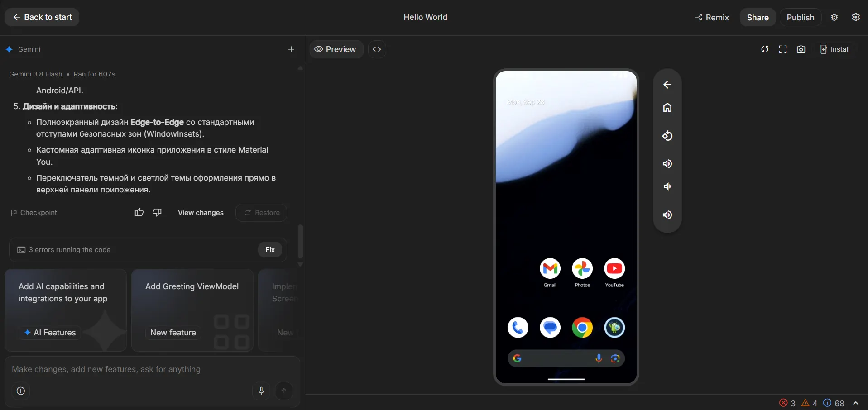Open View changes for the checkpoint
The width and height of the screenshot is (868, 410).
pos(201,213)
